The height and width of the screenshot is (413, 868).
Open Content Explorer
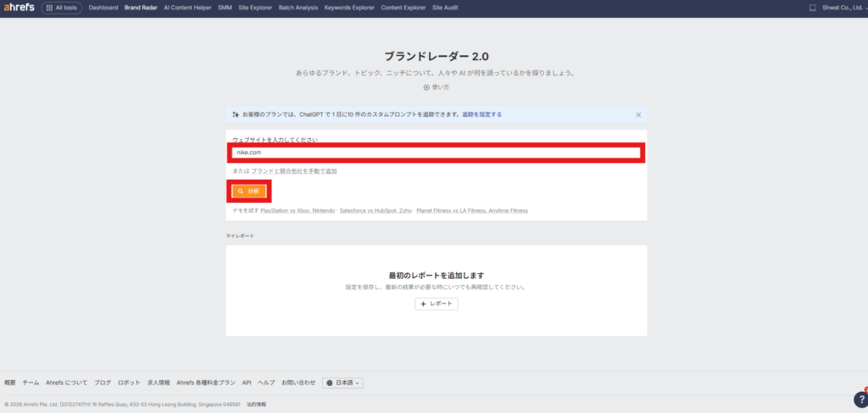click(x=403, y=8)
